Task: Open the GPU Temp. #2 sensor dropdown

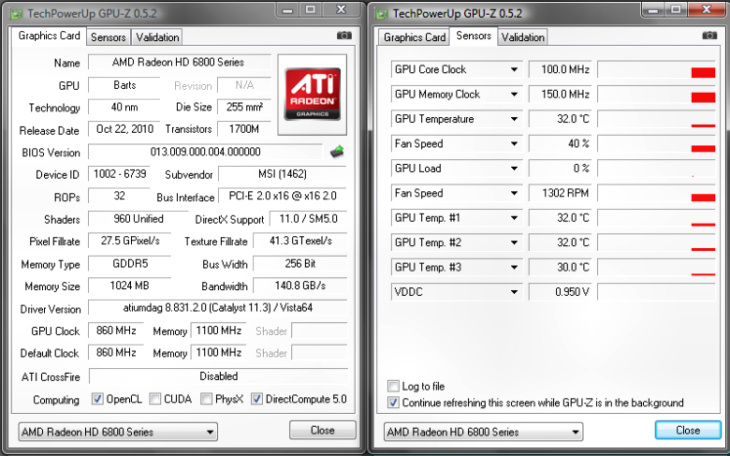Action: (514, 243)
